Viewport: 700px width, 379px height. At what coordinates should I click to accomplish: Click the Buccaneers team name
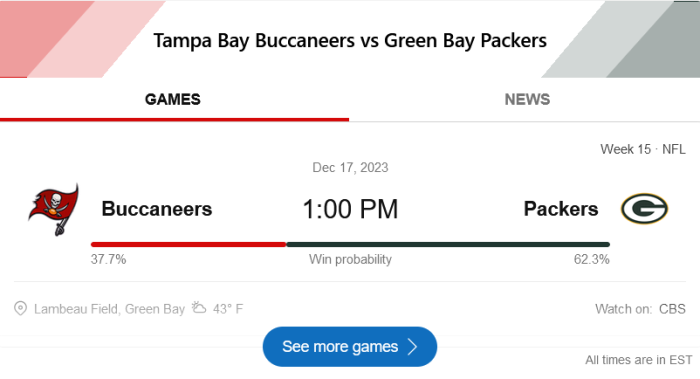[x=157, y=209]
